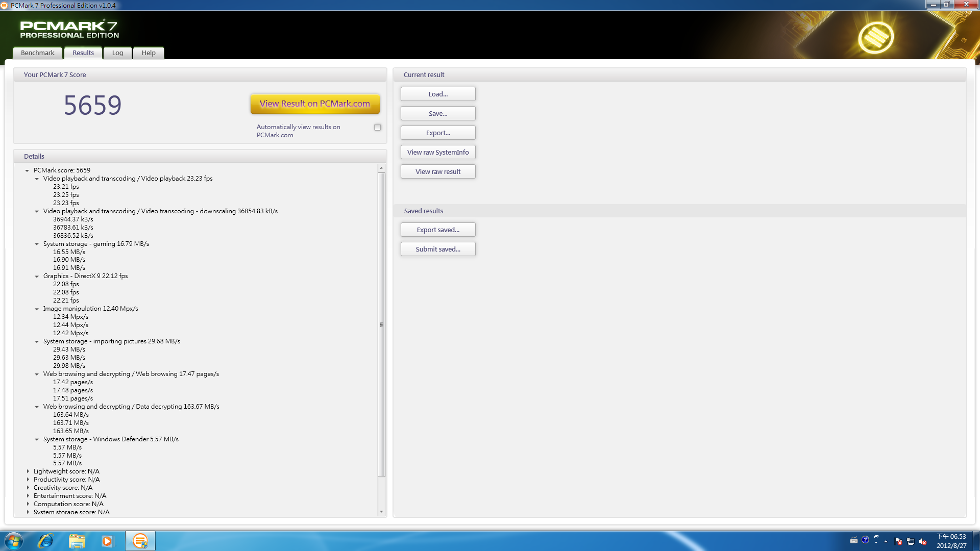Click the taskbar clock showing 06:53
Viewport: 980px width, 551px height.
point(951,541)
